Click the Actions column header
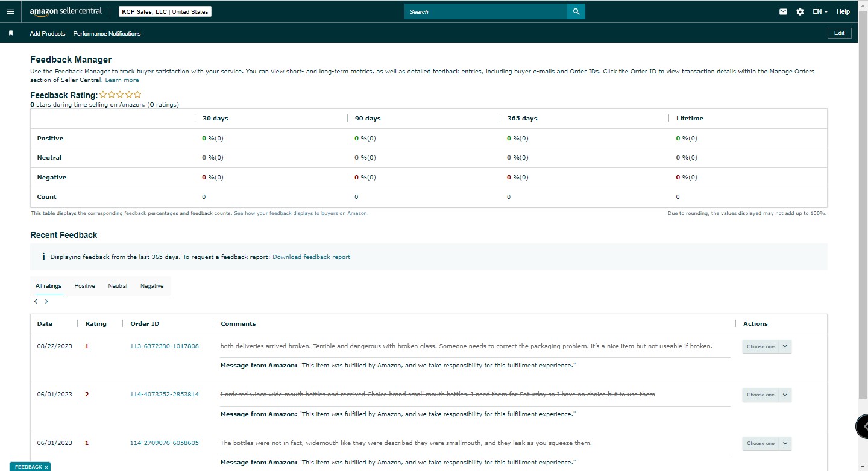Image resolution: width=868 pixels, height=471 pixels. 755,324
